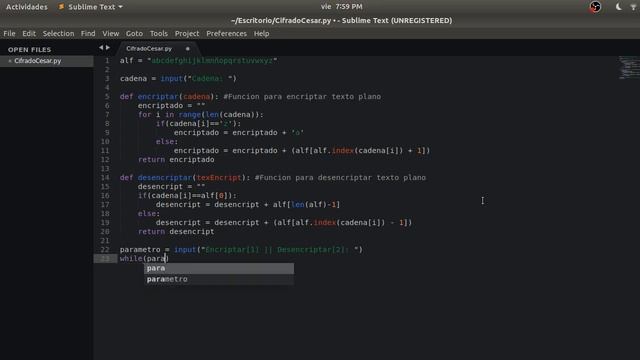The height and width of the screenshot is (360, 640).
Task: Open the Preferences menu
Action: point(227,33)
